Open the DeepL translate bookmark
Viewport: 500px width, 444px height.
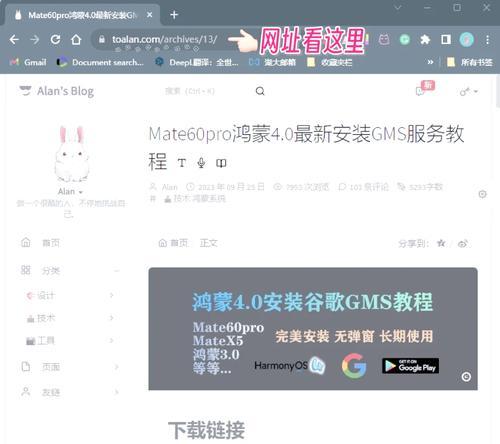(x=197, y=62)
